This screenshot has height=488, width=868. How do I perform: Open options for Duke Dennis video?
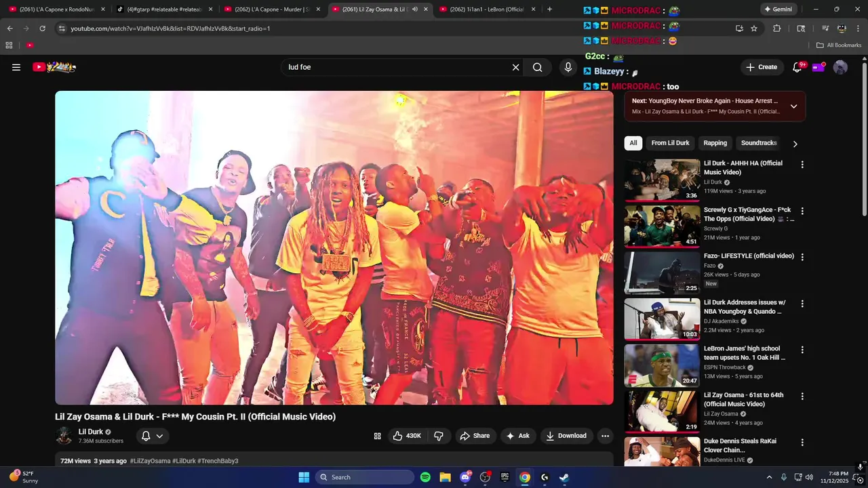coord(802,442)
